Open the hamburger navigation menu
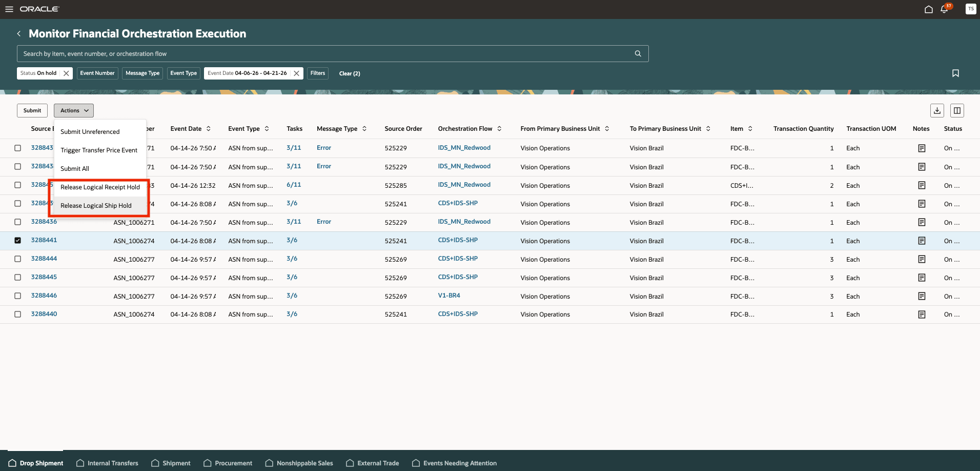Viewport: 980px width, 471px height. tap(9, 9)
